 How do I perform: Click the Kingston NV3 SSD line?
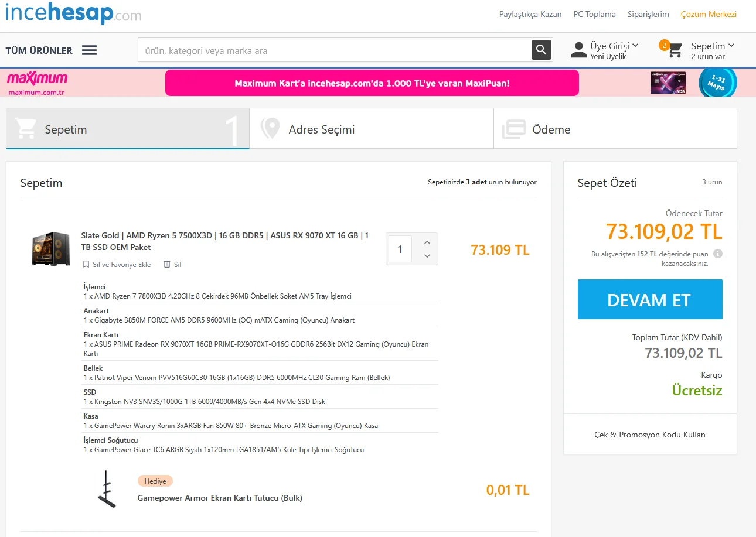[205, 402]
